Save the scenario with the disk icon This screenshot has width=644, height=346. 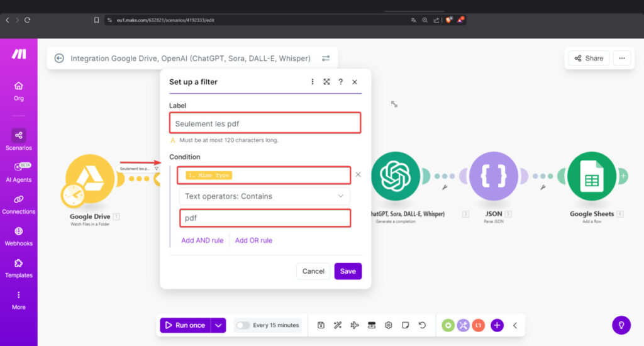click(x=321, y=325)
